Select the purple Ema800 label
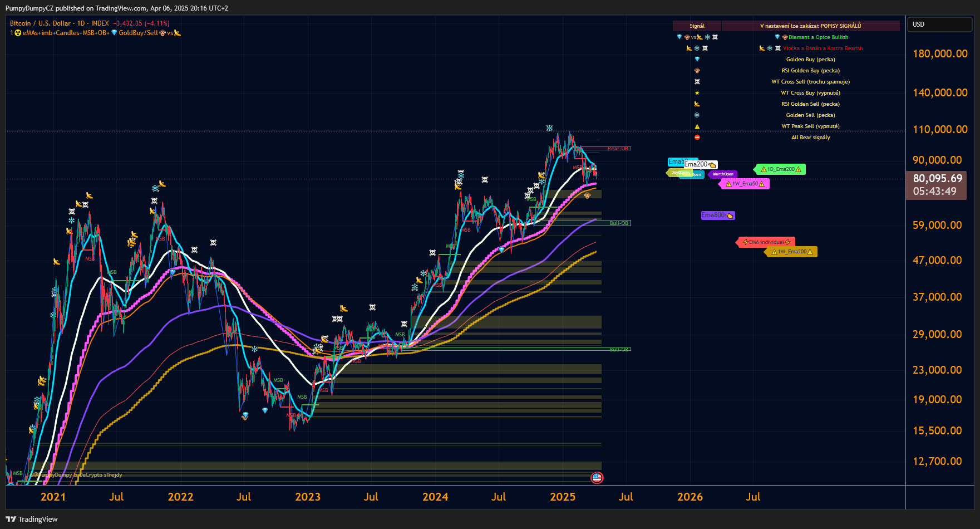 click(718, 215)
